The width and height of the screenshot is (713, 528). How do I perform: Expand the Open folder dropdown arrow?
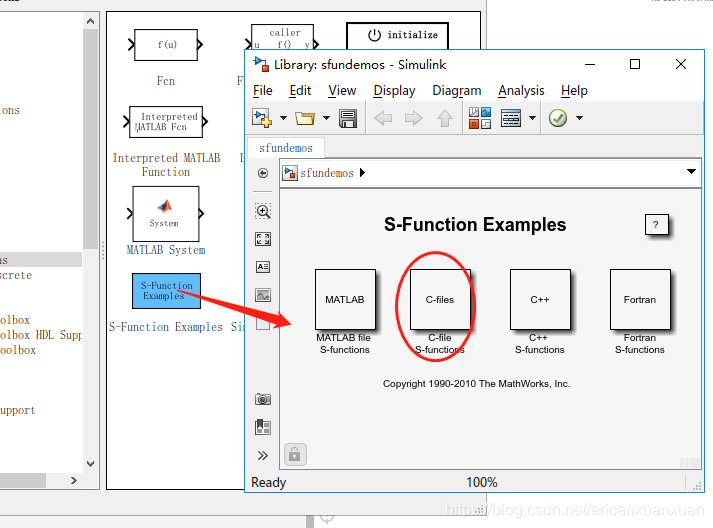click(x=326, y=118)
